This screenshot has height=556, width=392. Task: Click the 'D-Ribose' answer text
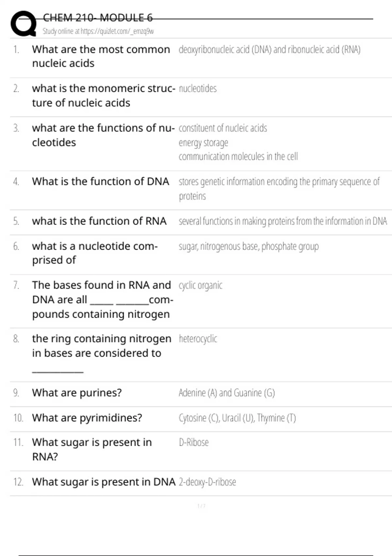coord(194,443)
